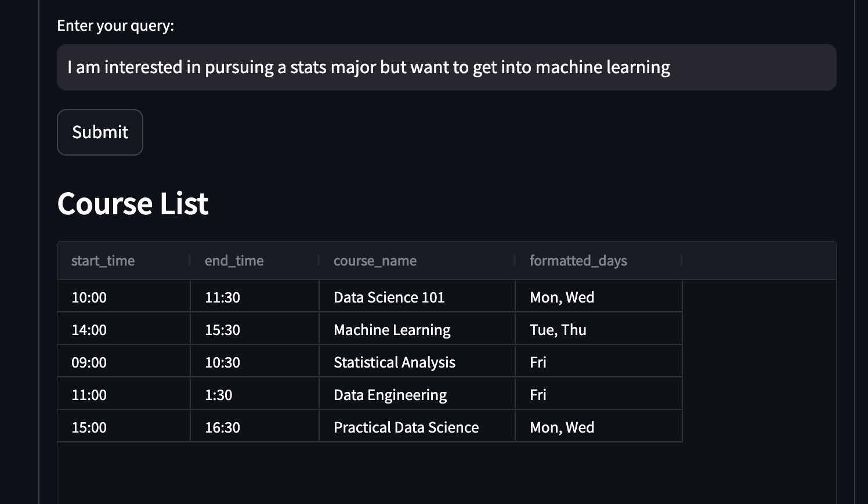Select the Statistical Analysis course cell

[417, 362]
